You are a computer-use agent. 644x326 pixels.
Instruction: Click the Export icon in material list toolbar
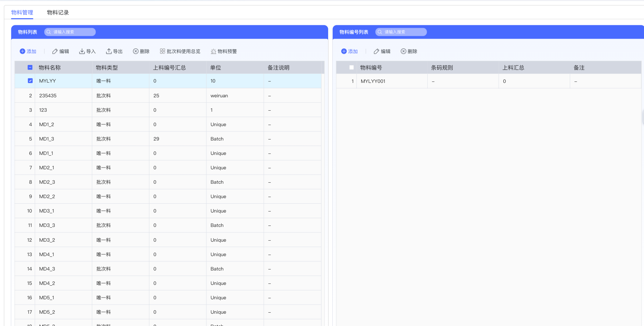[109, 51]
